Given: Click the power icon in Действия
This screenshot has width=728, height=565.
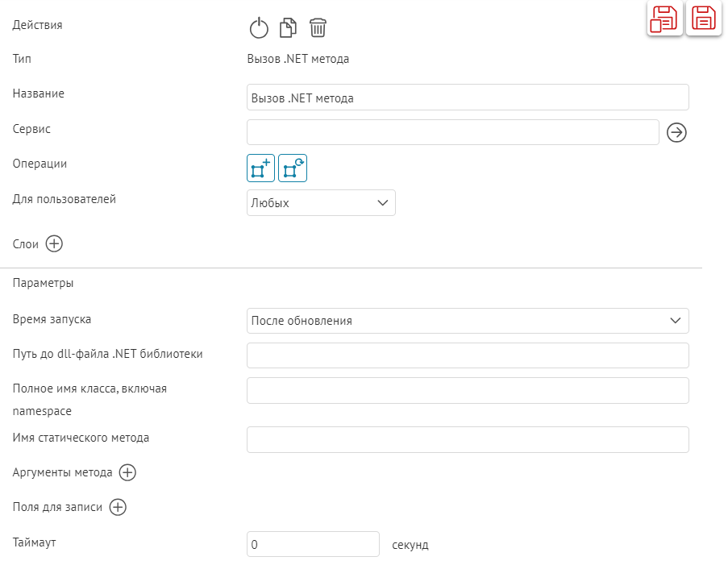Looking at the screenshot, I should (x=258, y=29).
